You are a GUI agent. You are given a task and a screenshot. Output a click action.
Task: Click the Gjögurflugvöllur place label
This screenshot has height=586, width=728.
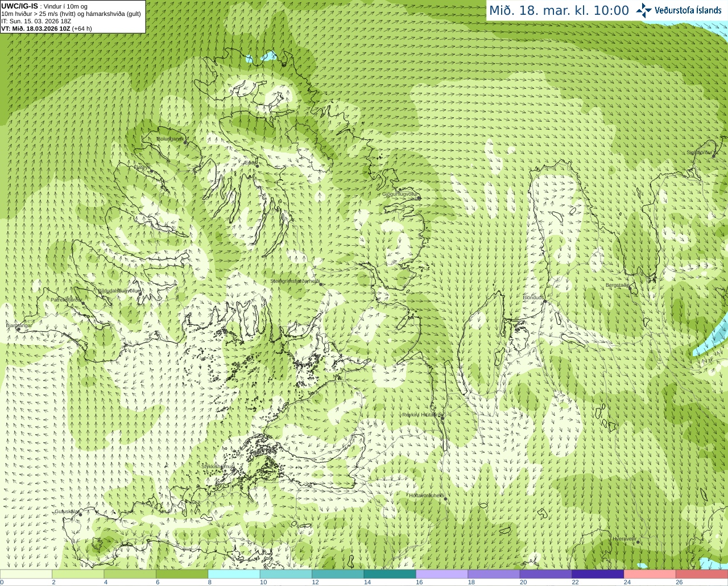[399, 195]
